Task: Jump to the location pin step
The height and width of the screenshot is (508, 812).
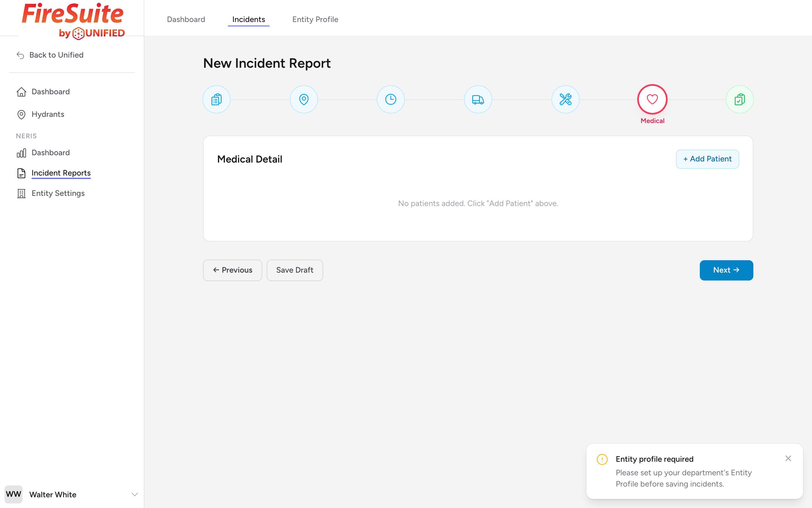Action: pyautogui.click(x=304, y=99)
